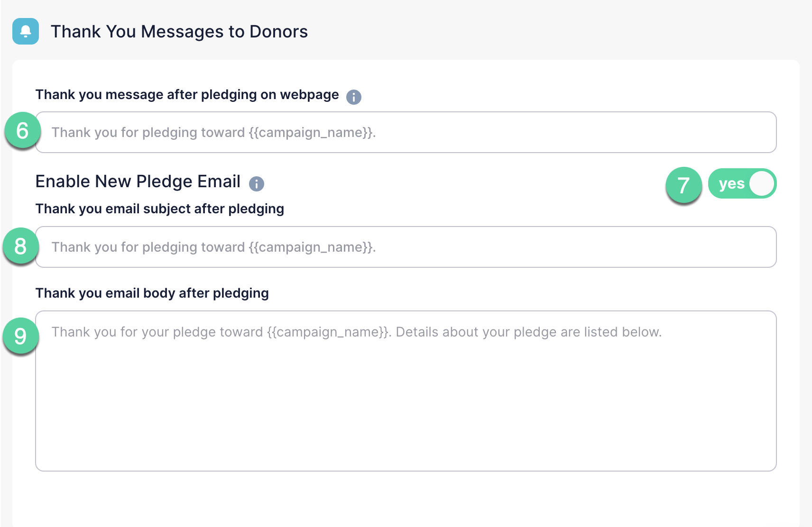Click the thank you email subject label

pyautogui.click(x=159, y=209)
